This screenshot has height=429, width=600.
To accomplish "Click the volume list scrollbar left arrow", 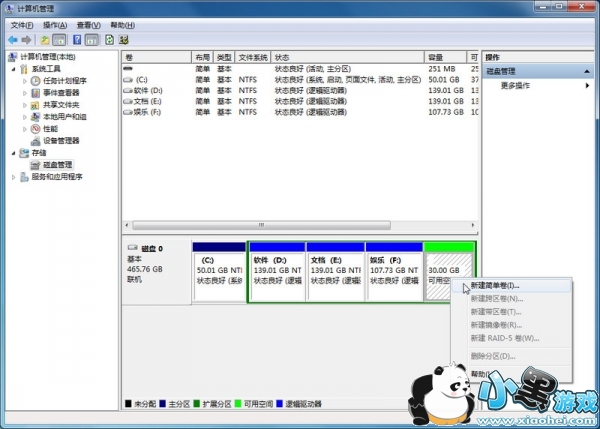I will 127,225.
